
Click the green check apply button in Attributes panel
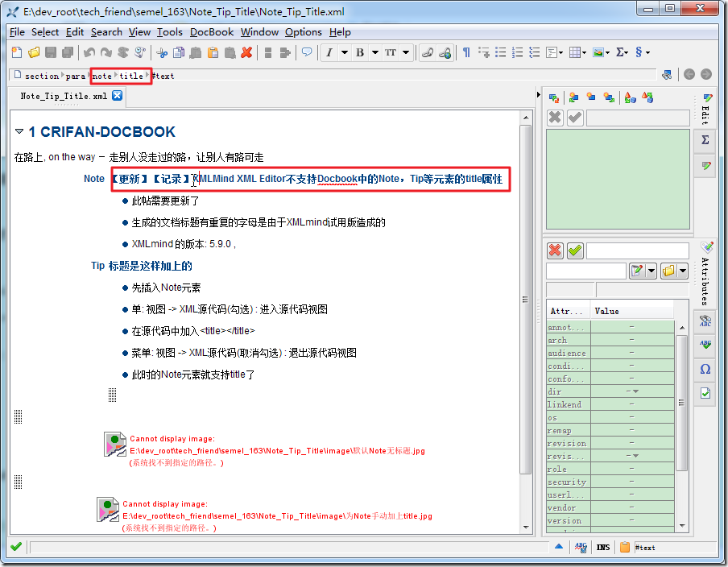pyautogui.click(x=575, y=250)
